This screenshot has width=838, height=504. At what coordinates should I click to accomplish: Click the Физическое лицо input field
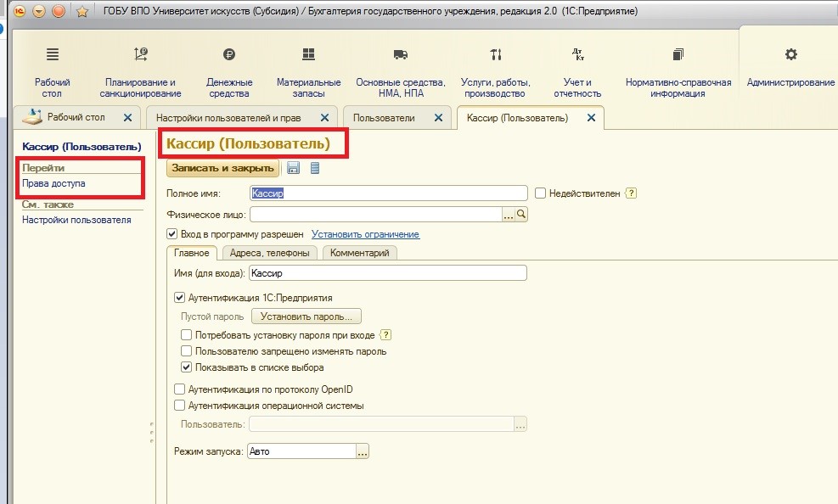click(x=376, y=215)
